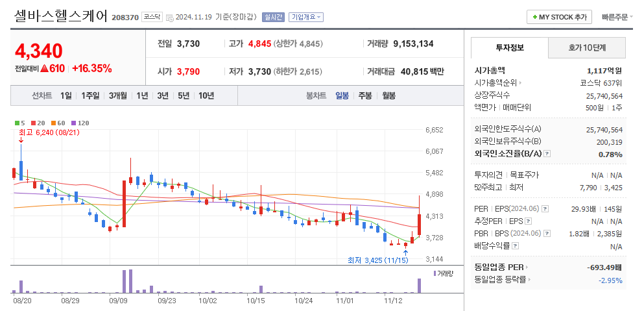This screenshot has height=311, width=644.
Task: Click 코스닥 637위 ranking value
Action: pos(601,83)
